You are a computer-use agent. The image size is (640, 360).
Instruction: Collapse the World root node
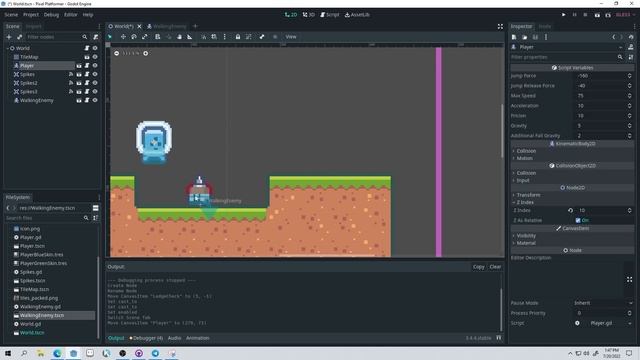7,48
